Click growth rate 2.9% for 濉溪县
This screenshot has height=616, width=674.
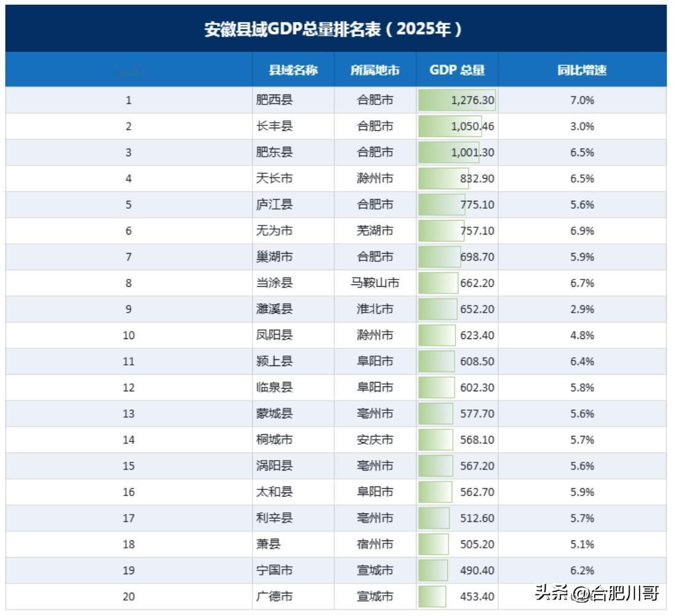tap(582, 309)
